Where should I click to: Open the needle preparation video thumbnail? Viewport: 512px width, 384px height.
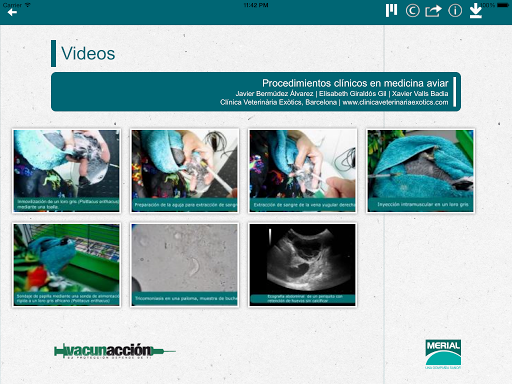pos(185,171)
